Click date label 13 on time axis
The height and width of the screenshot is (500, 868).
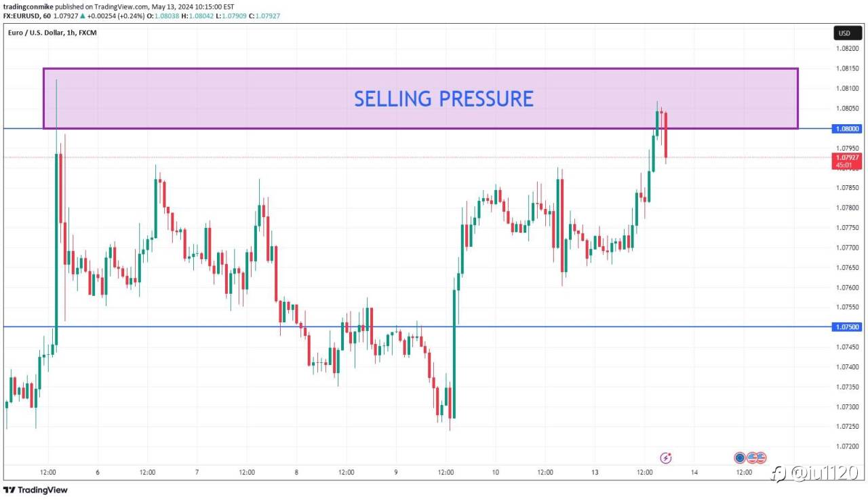click(x=595, y=472)
